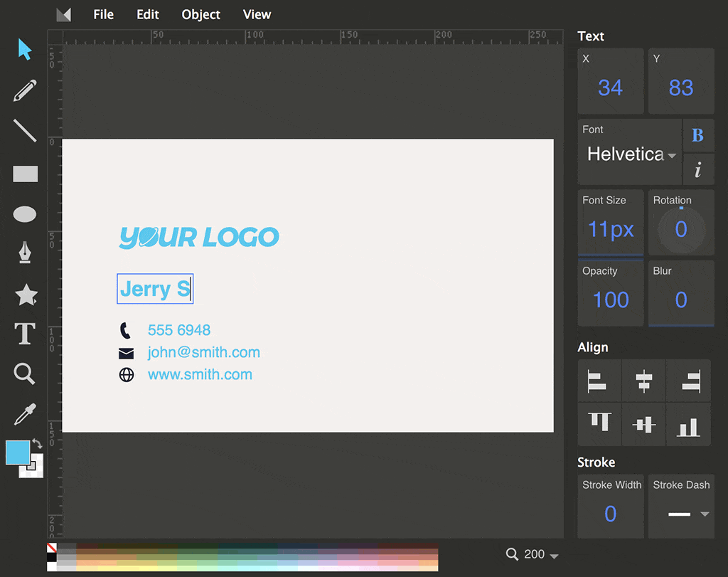Activate the Ellipse tool
728x577 pixels.
point(25,214)
